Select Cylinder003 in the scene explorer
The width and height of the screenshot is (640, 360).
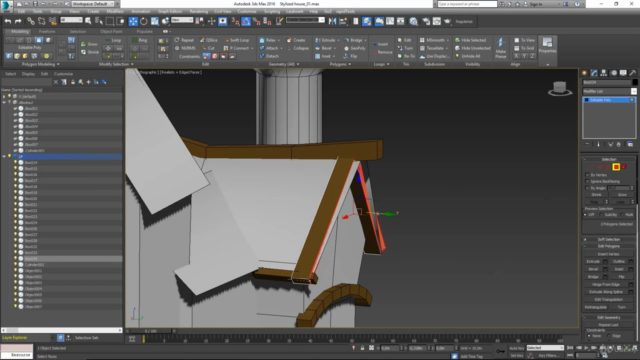tap(34, 264)
